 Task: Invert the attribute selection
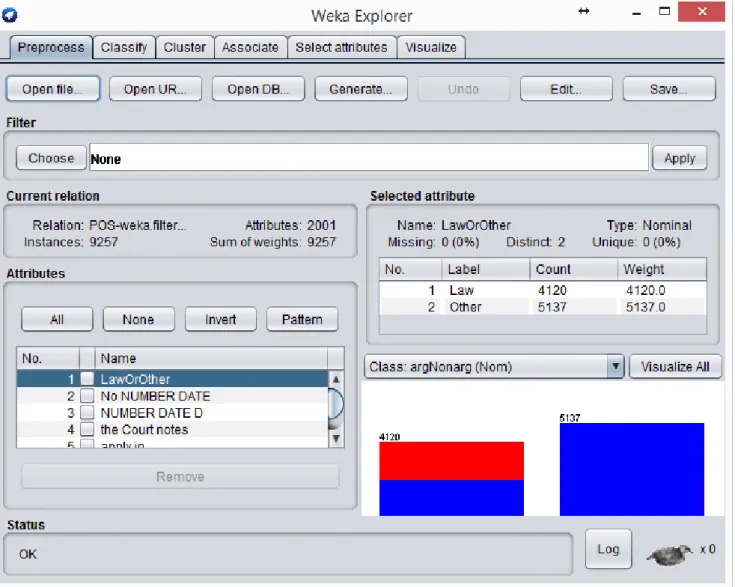coord(221,319)
